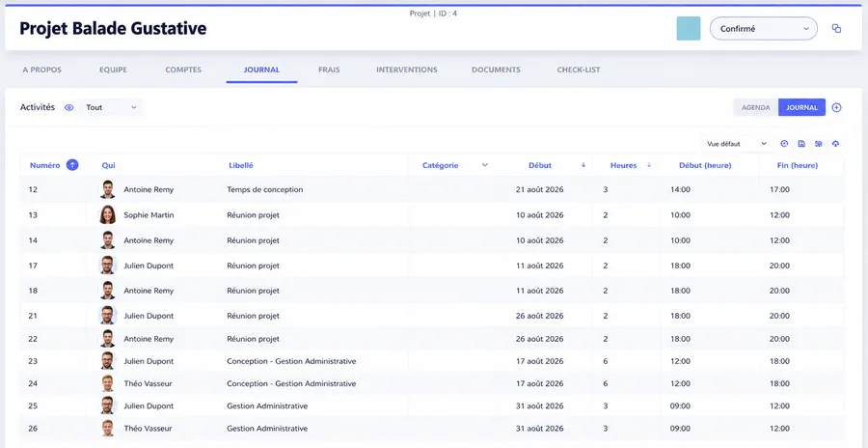Click the ascending sort arrow next to Numéro
Screen dimensions: 868x448
[72, 165]
